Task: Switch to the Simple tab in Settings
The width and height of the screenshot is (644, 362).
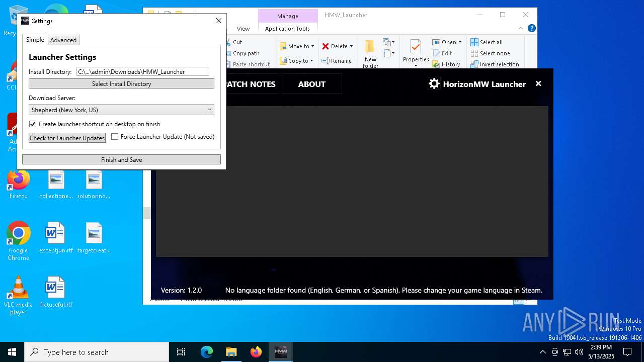Action: 35,40
